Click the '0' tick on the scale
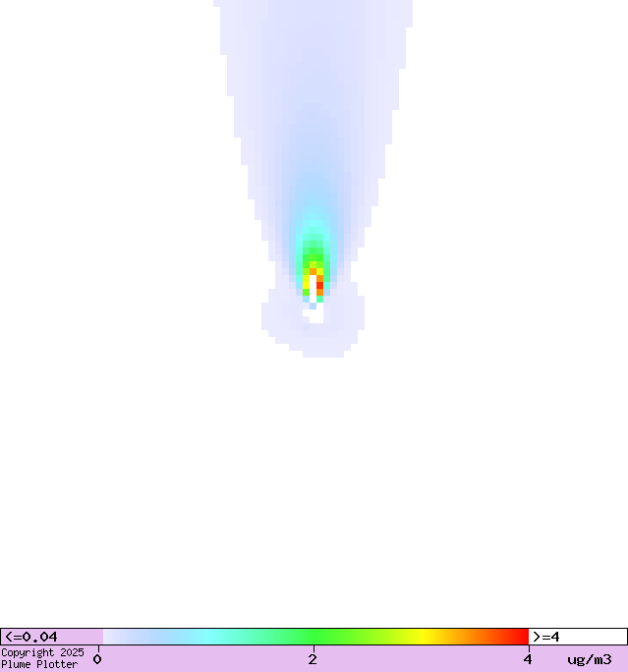This screenshot has height=672, width=628. (x=97, y=659)
